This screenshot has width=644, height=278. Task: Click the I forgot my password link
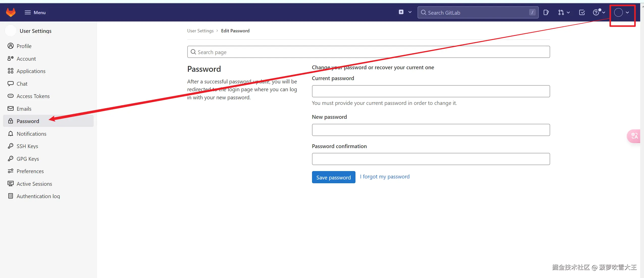[x=385, y=177]
